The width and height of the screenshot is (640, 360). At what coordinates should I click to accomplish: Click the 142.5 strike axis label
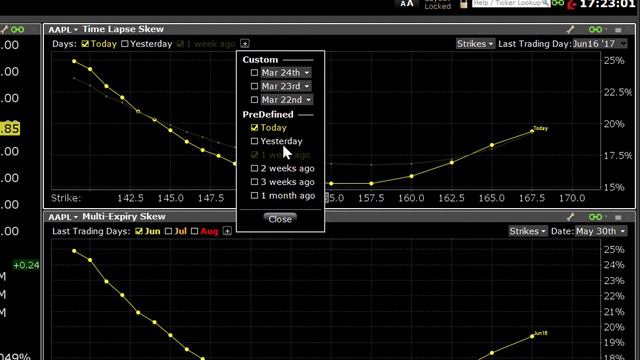[x=130, y=198]
